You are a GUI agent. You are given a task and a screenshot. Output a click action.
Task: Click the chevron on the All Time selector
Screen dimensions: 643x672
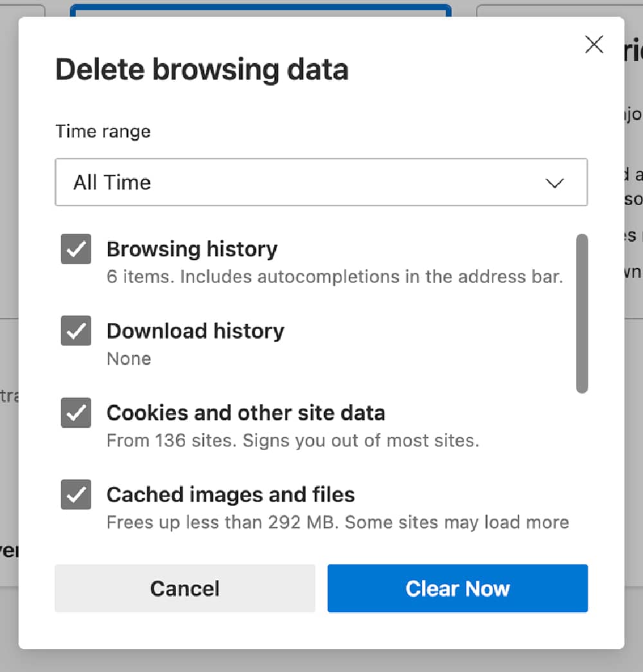tap(554, 184)
